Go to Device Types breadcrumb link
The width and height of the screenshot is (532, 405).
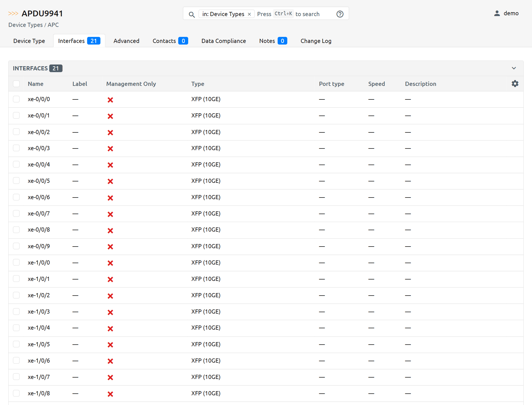(25, 25)
